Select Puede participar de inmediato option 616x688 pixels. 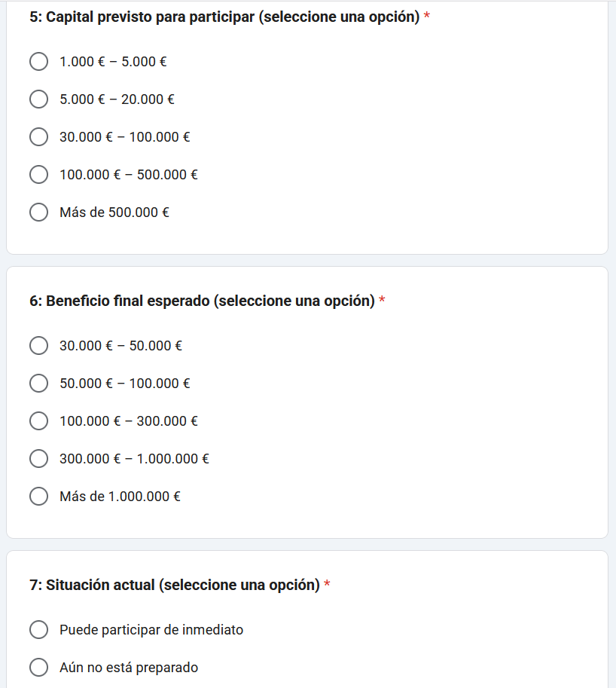[x=38, y=630]
